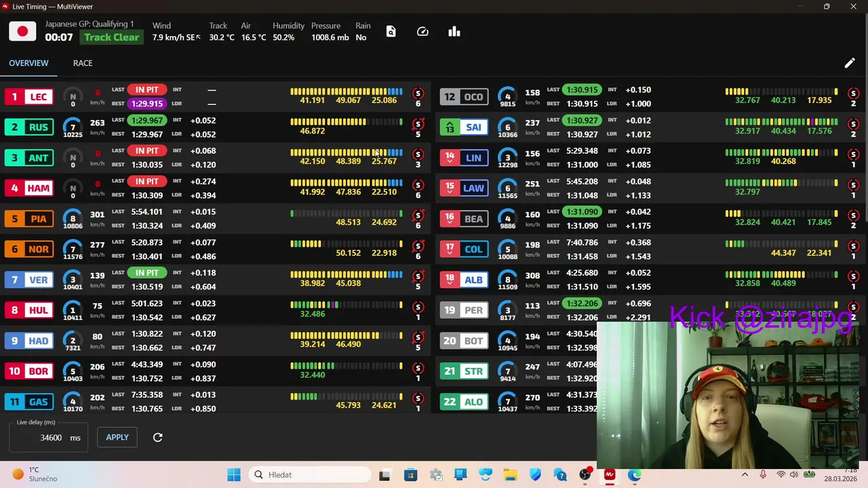
Task: Click the gear gauge in ALB's row
Action: pyautogui.click(x=507, y=280)
